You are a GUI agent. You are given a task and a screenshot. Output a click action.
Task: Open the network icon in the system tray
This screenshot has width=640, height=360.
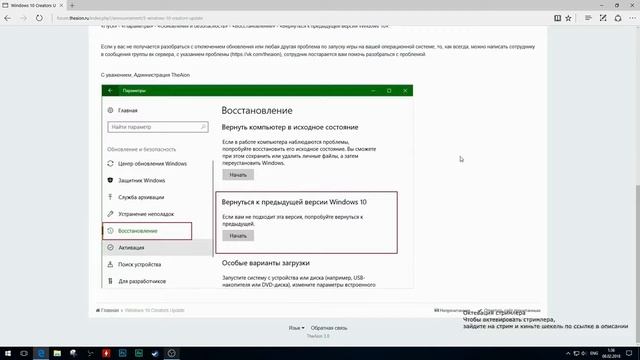pyautogui.click(x=576, y=353)
